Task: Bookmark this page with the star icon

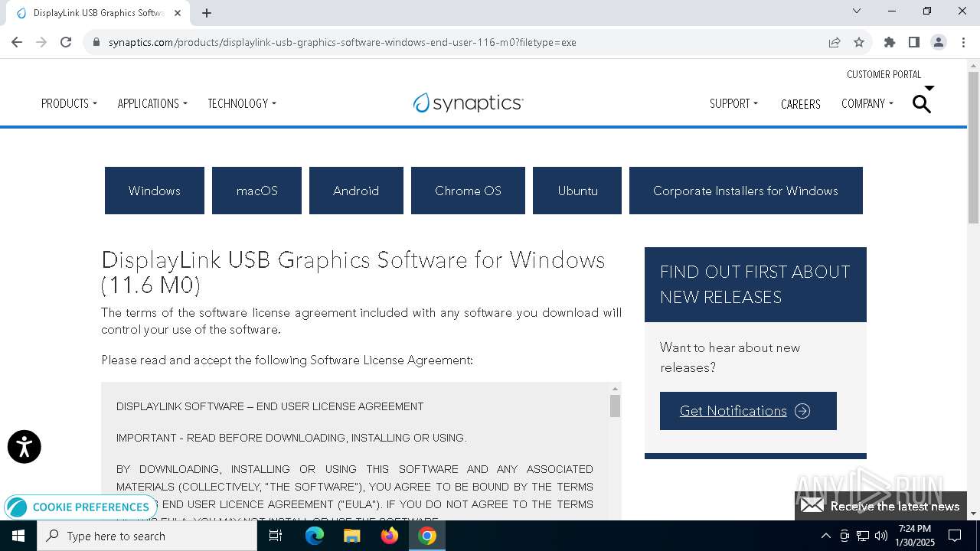Action: [859, 42]
